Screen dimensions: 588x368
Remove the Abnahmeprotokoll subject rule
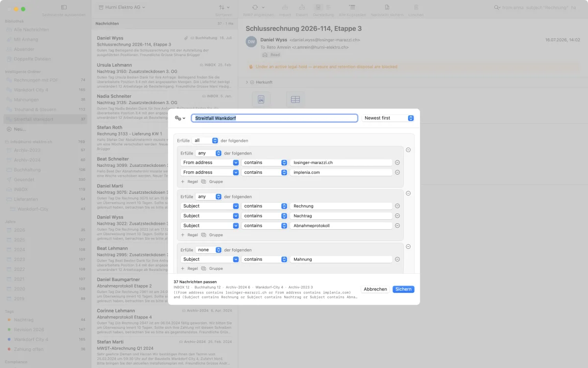point(397,226)
